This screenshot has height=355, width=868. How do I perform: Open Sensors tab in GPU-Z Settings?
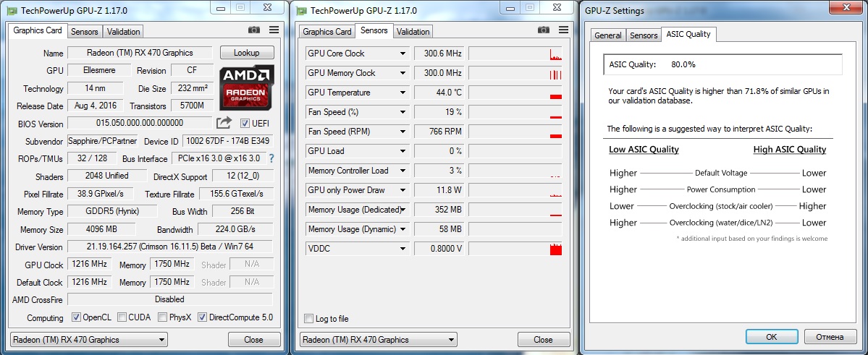click(x=644, y=35)
